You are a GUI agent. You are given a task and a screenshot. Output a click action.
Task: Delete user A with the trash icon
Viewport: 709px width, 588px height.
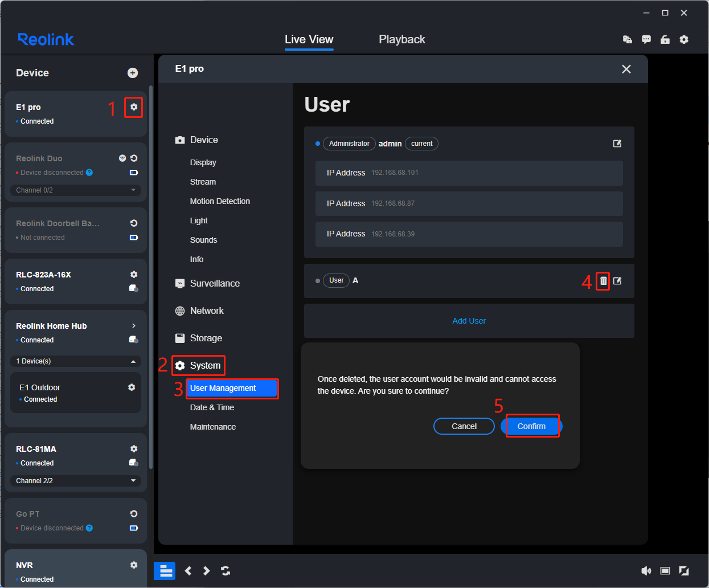point(604,281)
